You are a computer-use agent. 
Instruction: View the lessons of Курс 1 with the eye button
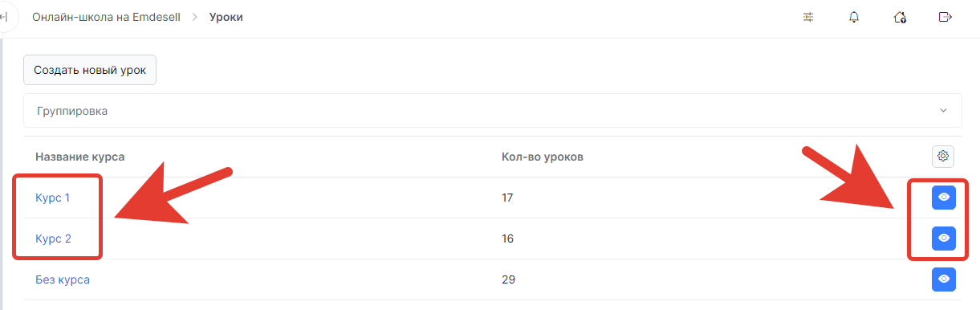(944, 197)
